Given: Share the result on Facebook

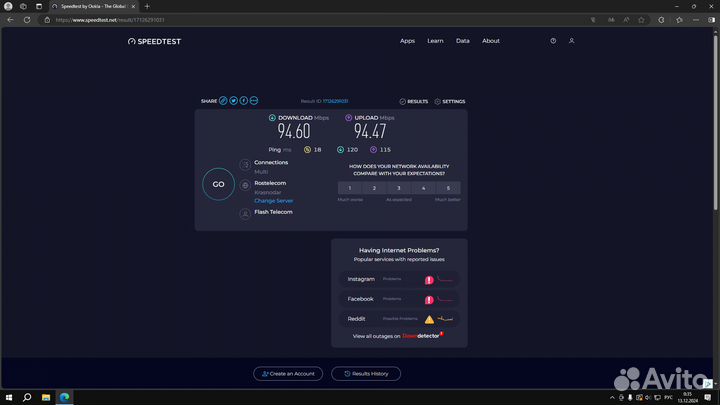Looking at the screenshot, I should coord(244,101).
